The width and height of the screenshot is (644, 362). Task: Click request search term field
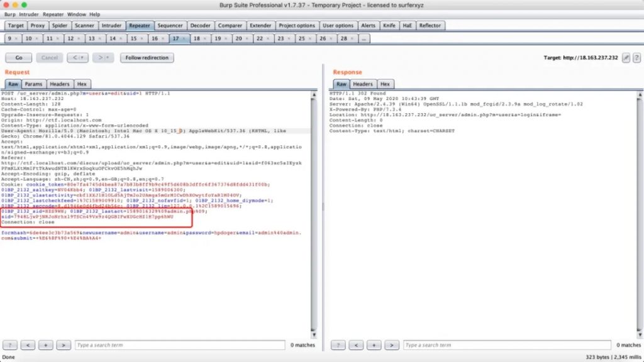coord(180,345)
